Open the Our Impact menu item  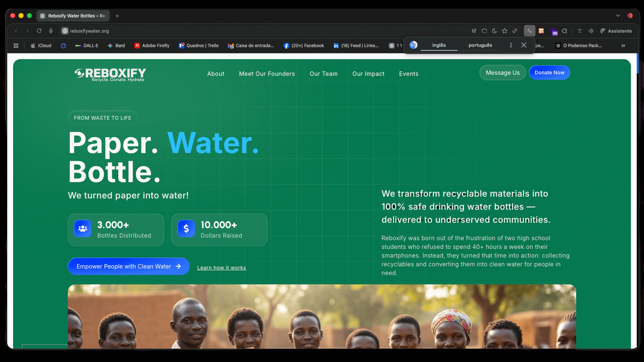coord(368,74)
